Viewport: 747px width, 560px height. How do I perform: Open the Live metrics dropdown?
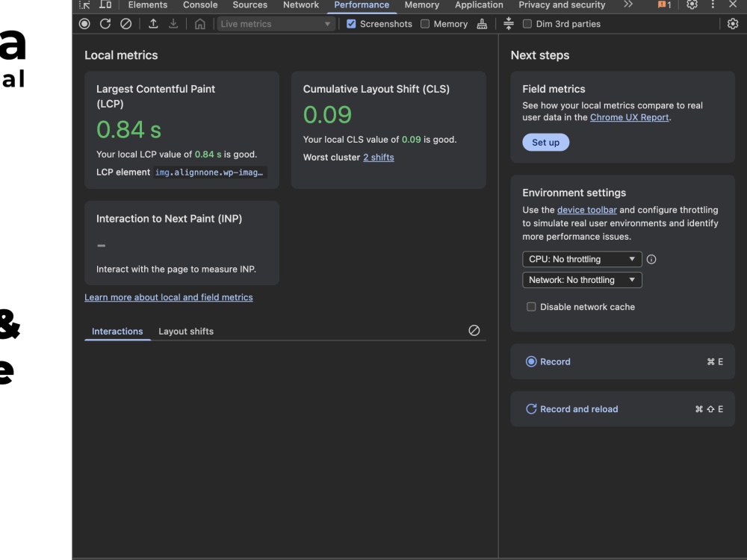(x=276, y=24)
